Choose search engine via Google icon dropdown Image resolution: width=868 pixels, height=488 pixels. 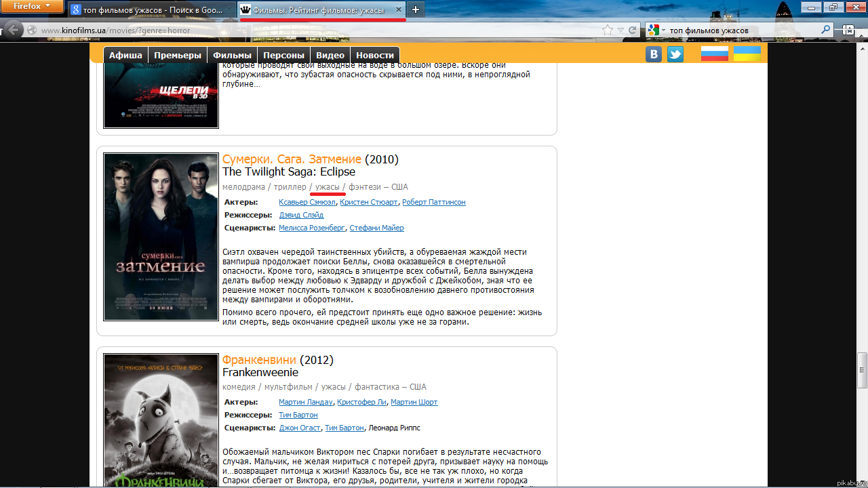[656, 30]
